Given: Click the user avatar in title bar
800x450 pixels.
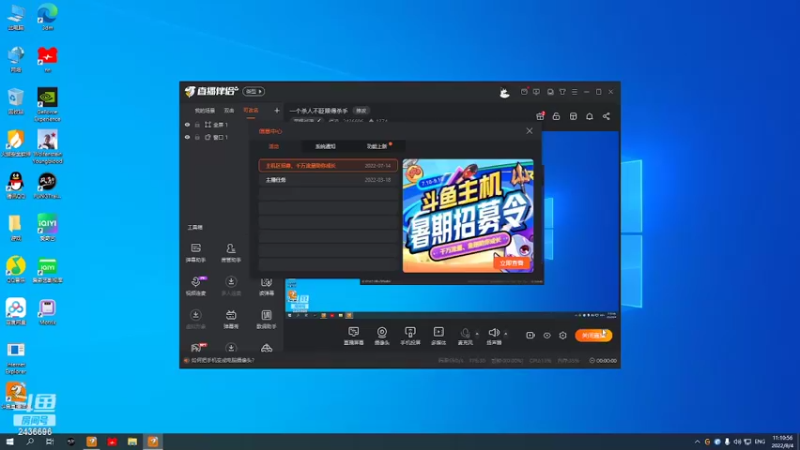Looking at the screenshot, I should [504, 92].
